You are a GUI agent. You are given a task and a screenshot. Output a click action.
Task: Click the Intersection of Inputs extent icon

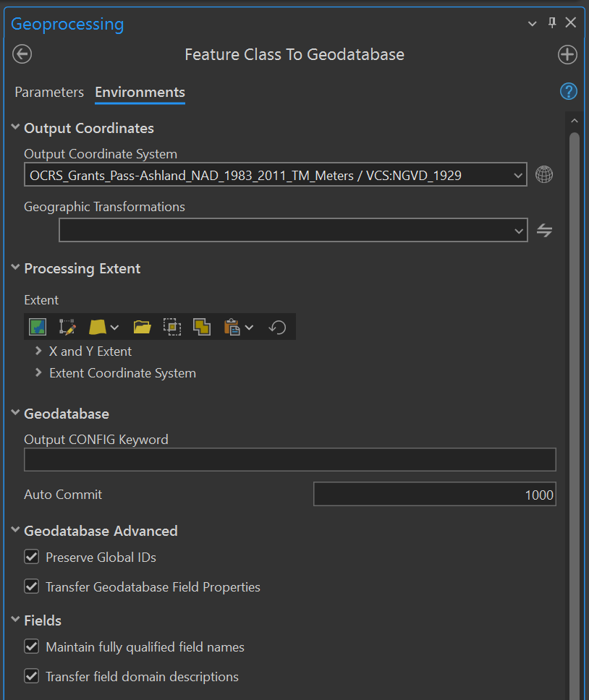coord(171,327)
